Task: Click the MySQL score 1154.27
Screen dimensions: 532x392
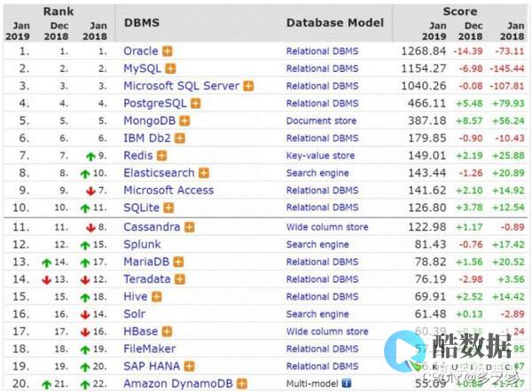Action: click(x=424, y=69)
